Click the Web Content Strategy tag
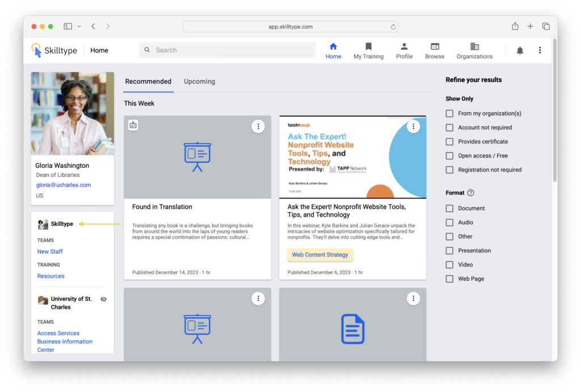This screenshot has height=392, width=581. (320, 255)
